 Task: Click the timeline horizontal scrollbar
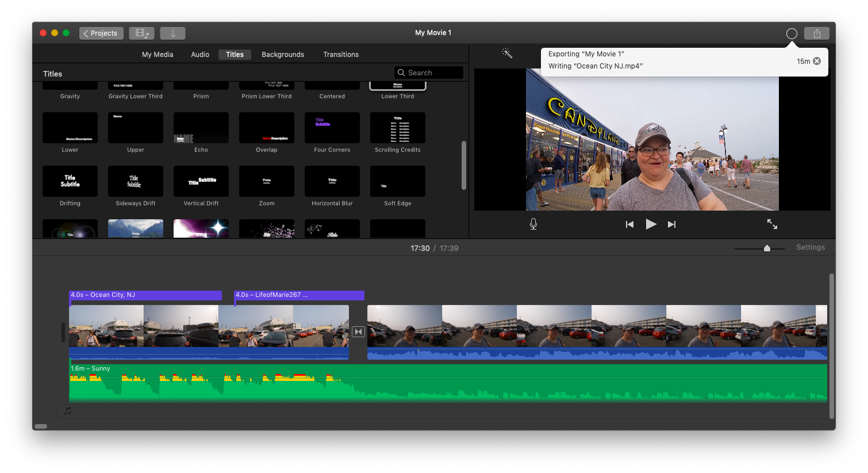pyautogui.click(x=41, y=426)
